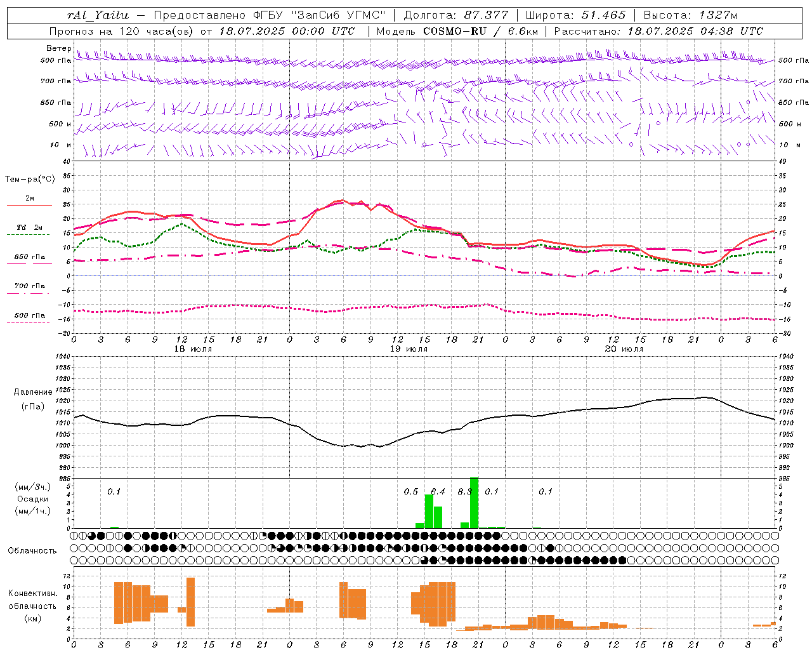Click the Ветер label above the wind barbs
Viewport: 812px width, 650px height.
point(59,48)
